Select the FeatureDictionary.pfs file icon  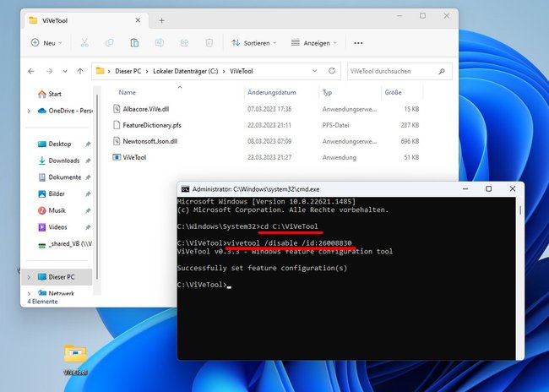(117, 125)
